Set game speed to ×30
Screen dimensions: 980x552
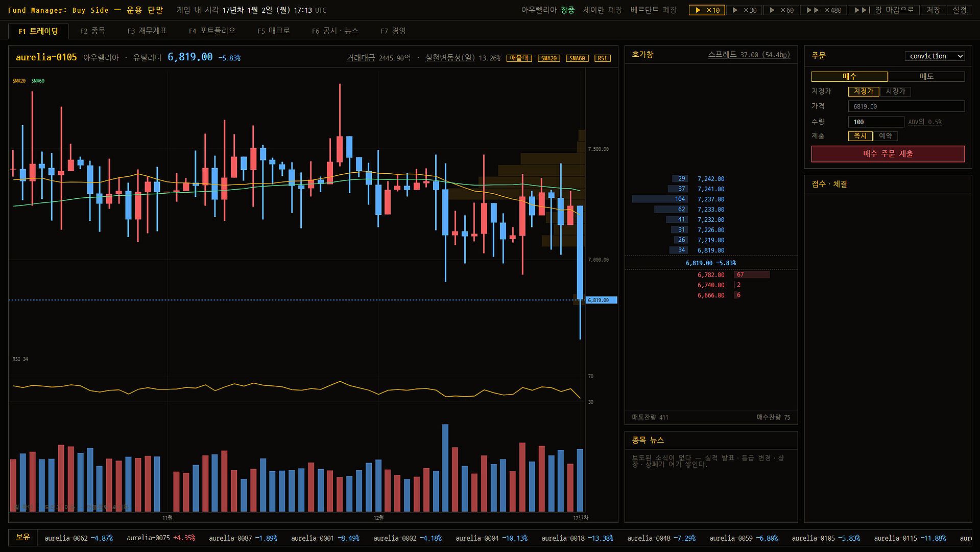click(x=744, y=10)
